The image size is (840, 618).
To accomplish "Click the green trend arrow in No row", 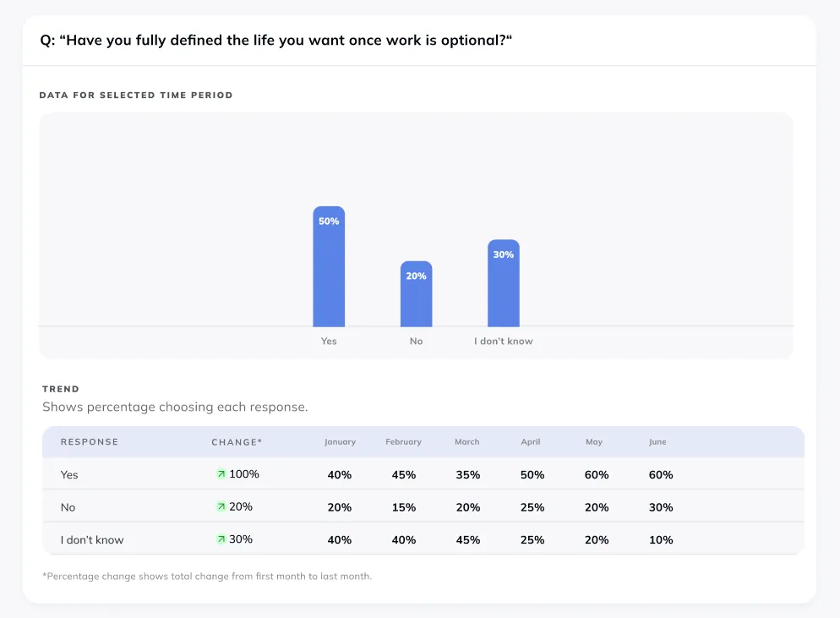I will point(221,506).
